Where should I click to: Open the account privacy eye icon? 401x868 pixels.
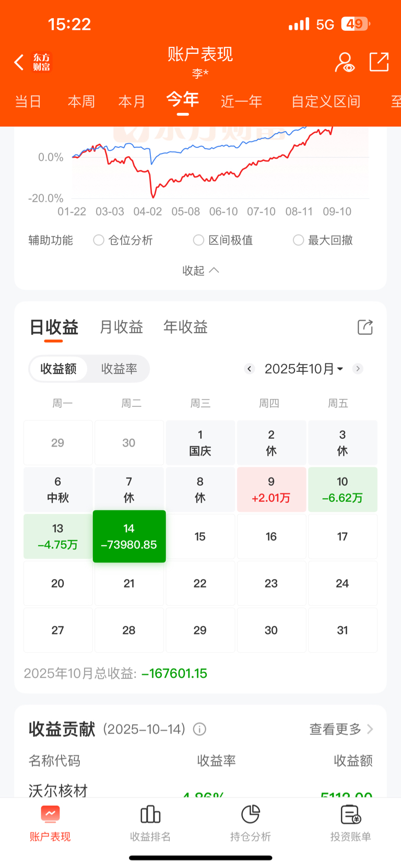345,62
